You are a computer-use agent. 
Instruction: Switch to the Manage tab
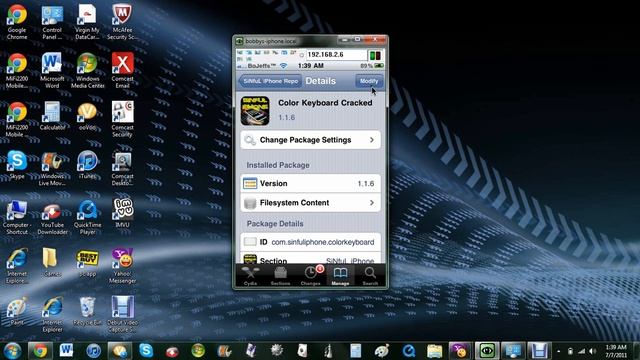pos(340,276)
